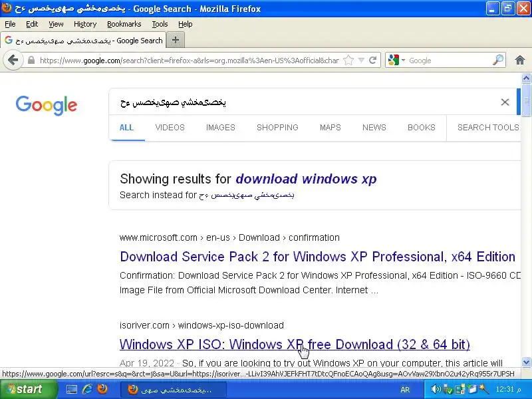Screen dimensions: 532x399
Task: Select the Google Search browser tab
Action: pos(84,41)
